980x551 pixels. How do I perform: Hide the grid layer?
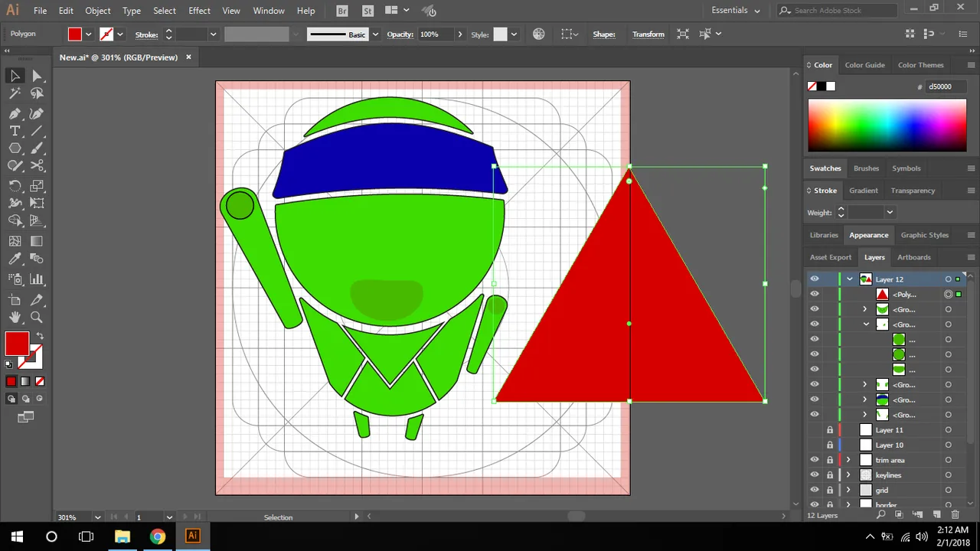(815, 490)
